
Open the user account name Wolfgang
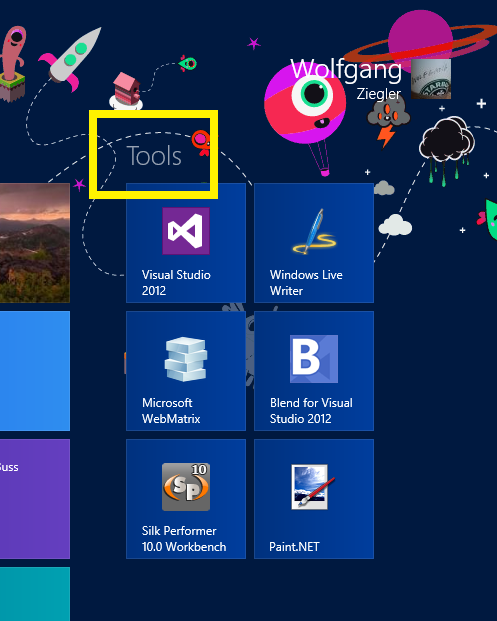click(x=346, y=70)
